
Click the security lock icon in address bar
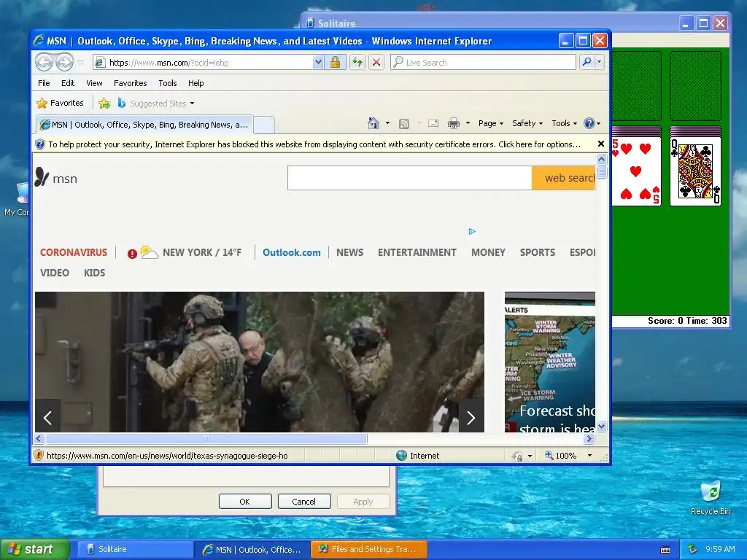click(x=335, y=63)
